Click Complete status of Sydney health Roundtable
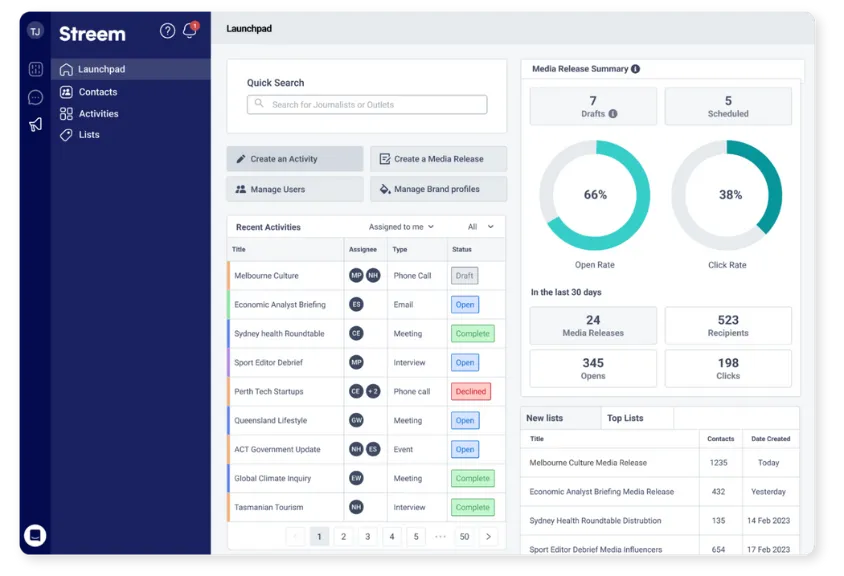The height and width of the screenshot is (576, 844). [473, 333]
